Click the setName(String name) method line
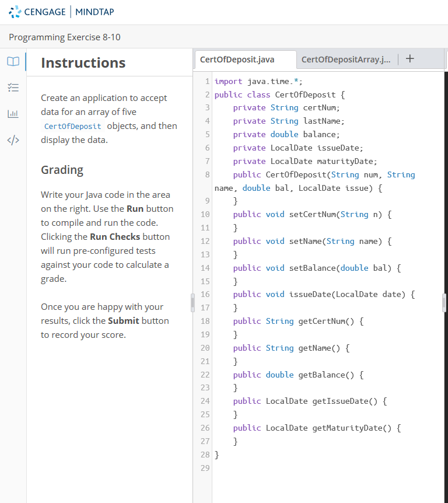The width and height of the screenshot is (448, 503). point(312,241)
